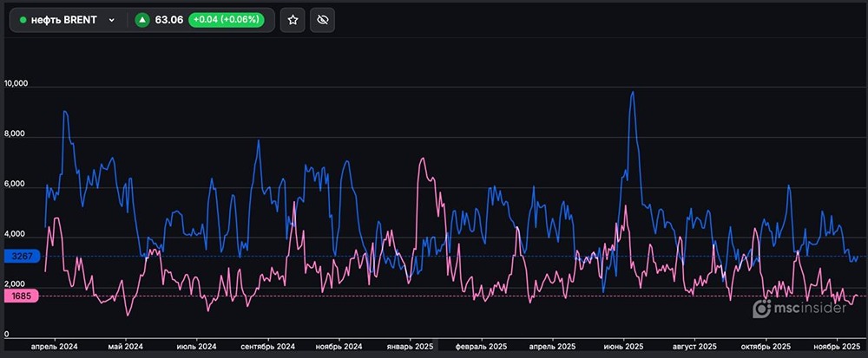Click the mscinsider watermark logo

pos(799,308)
